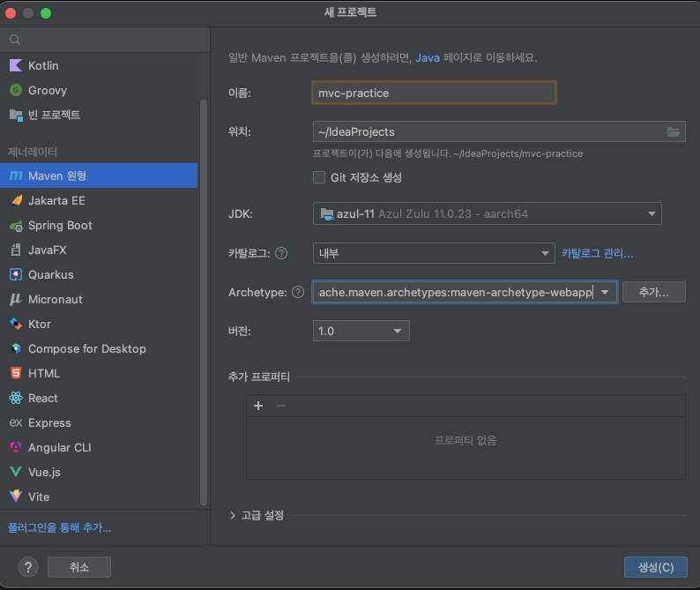Image resolution: width=700 pixels, height=590 pixels.
Task: Click the '취소' cancel button
Action: tap(79, 567)
